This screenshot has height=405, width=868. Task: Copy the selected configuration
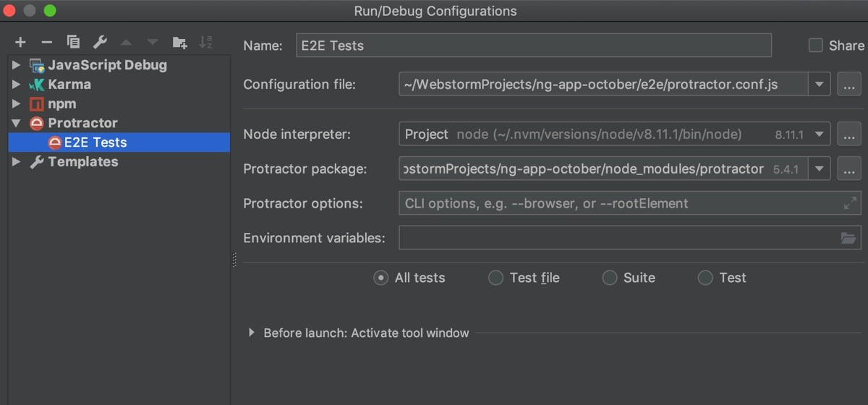(x=73, y=43)
